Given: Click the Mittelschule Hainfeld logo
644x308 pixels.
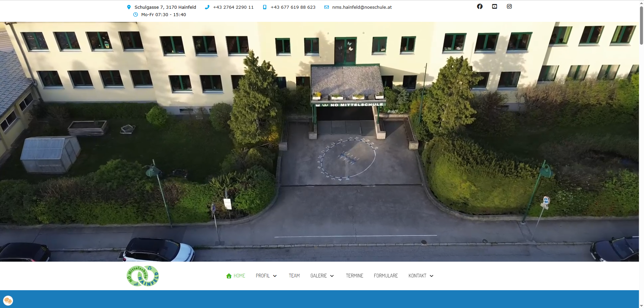Looking at the screenshot, I should pyautogui.click(x=143, y=276).
